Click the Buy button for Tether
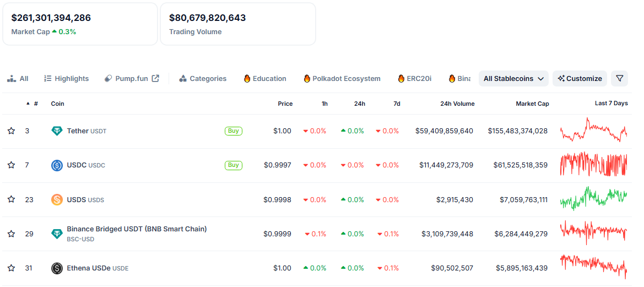 pyautogui.click(x=233, y=131)
